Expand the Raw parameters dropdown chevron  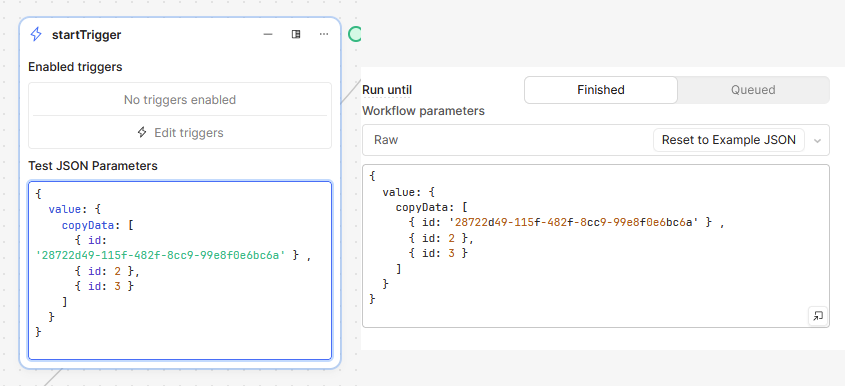tap(818, 141)
